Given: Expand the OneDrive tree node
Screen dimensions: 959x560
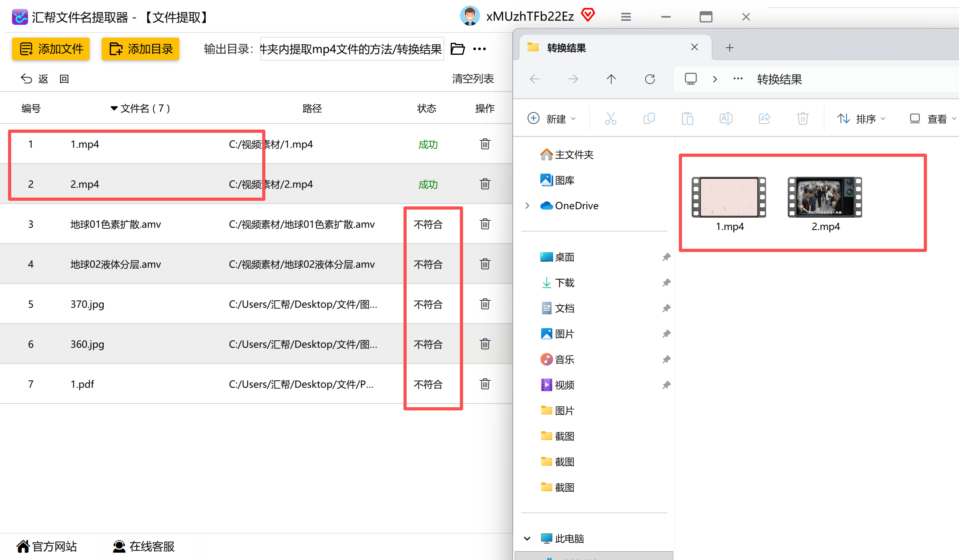Looking at the screenshot, I should tap(527, 206).
